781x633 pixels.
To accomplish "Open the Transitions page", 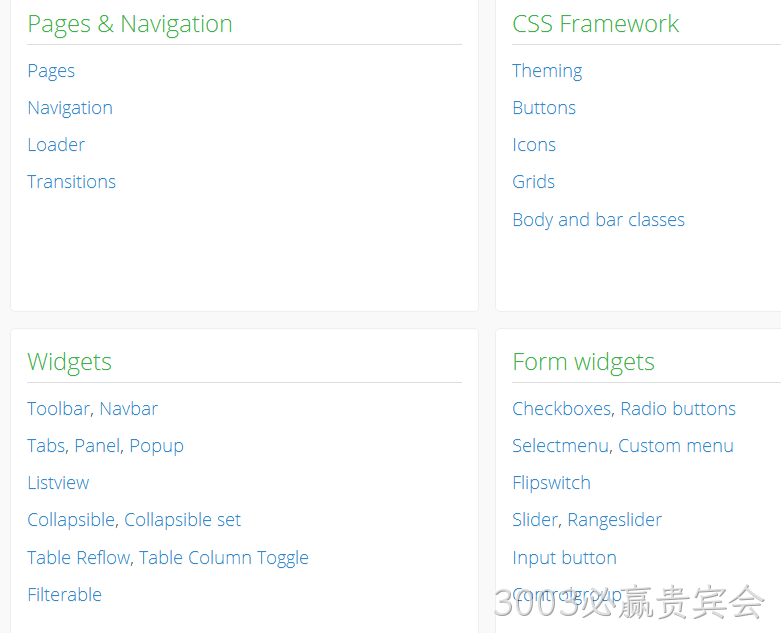I will (x=71, y=182).
